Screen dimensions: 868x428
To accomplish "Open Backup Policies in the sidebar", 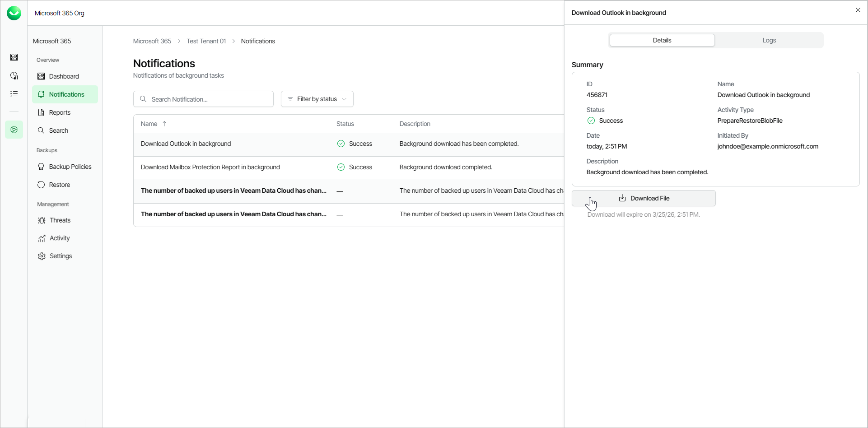I will point(70,167).
